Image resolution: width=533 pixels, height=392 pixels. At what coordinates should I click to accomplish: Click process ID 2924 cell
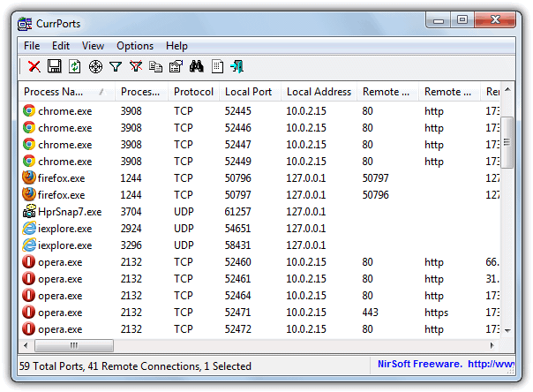[131, 228]
